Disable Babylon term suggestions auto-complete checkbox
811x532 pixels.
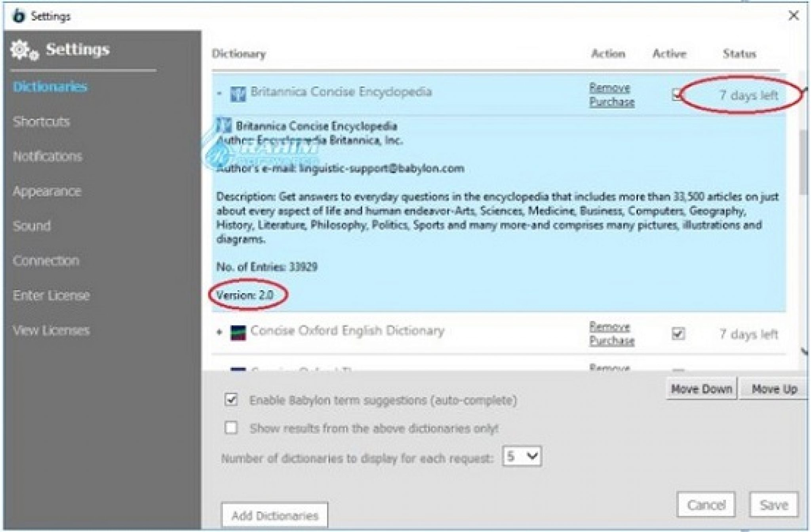point(231,399)
